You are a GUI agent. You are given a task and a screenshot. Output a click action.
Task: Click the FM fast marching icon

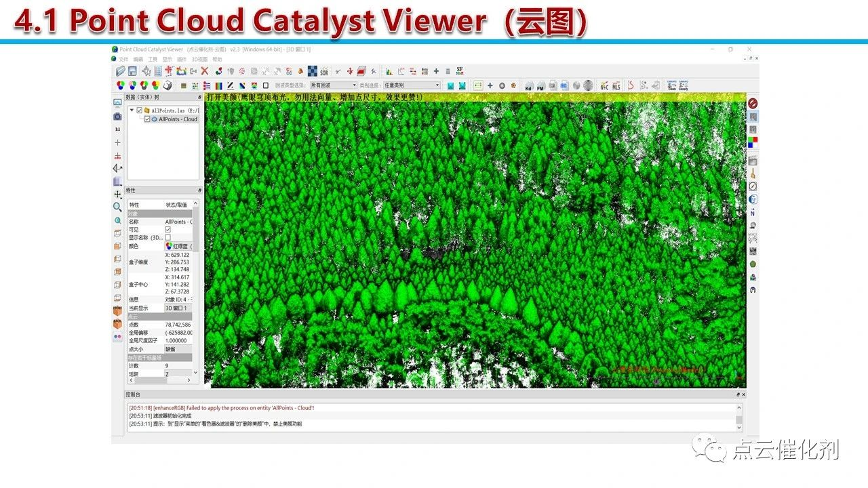click(x=540, y=86)
